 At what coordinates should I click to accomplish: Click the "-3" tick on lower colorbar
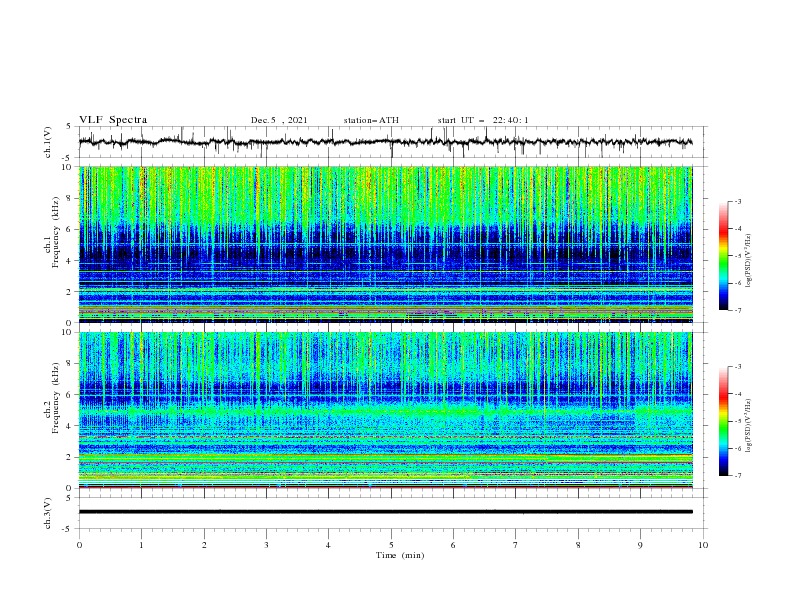737,367
